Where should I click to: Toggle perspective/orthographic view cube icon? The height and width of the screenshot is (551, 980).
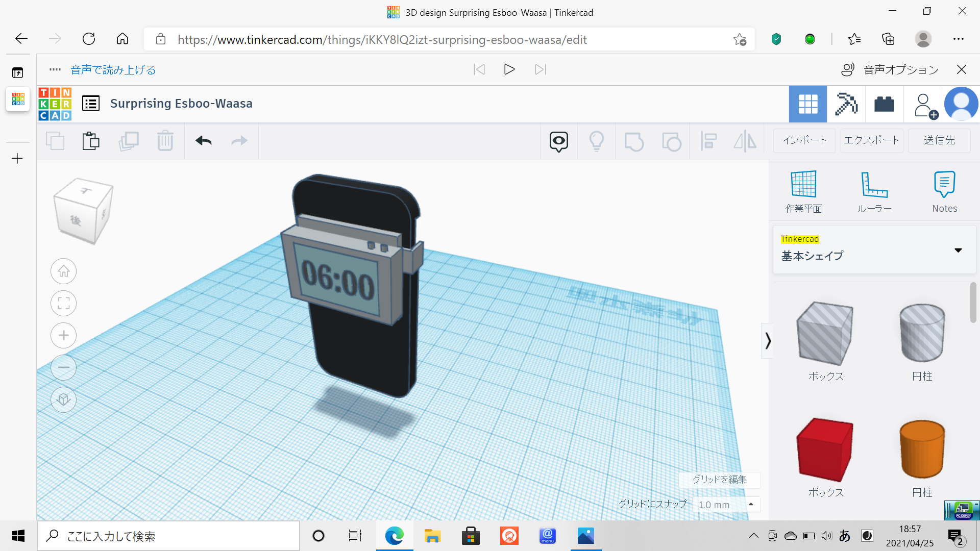click(64, 399)
